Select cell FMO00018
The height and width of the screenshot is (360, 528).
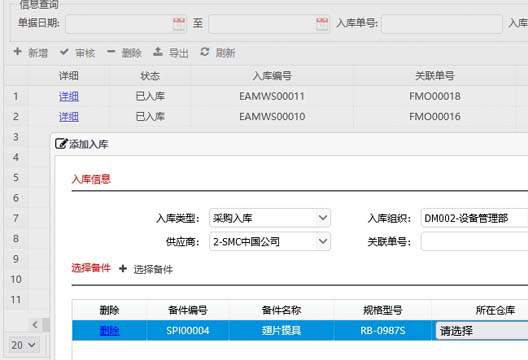[435, 96]
